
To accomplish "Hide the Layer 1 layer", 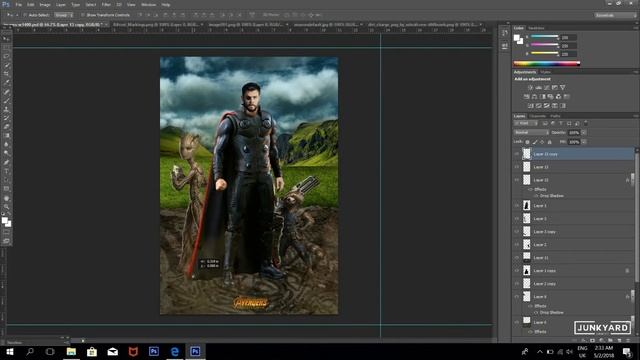I will (x=517, y=206).
